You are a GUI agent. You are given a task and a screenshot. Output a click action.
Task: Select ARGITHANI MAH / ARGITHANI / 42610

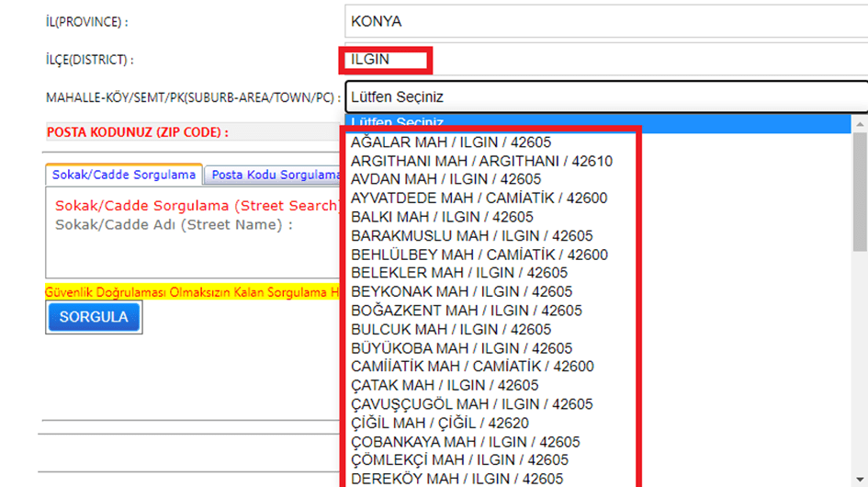click(481, 161)
